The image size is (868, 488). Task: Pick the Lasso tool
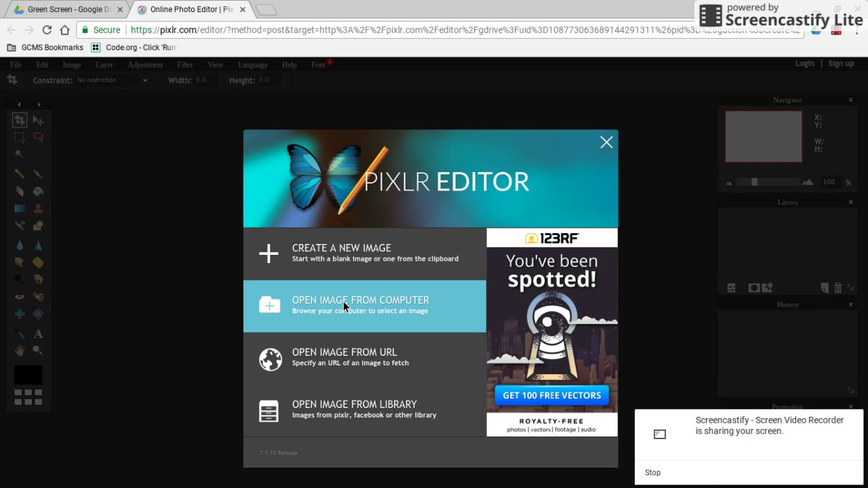tap(38, 138)
